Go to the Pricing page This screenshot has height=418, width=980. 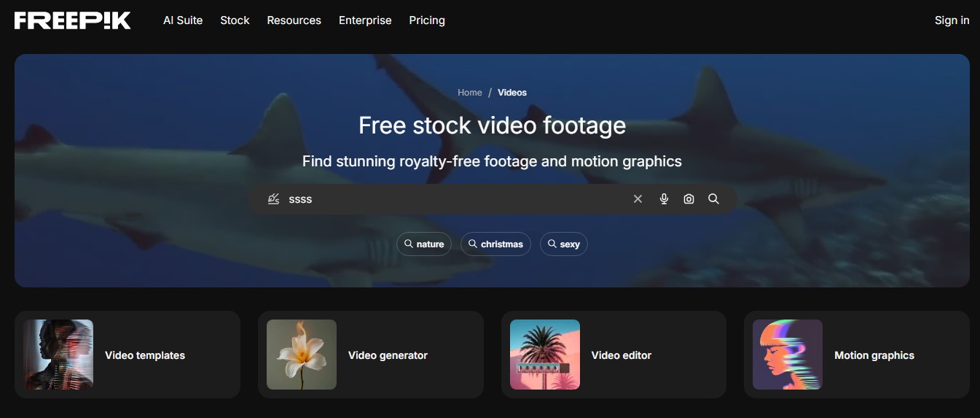click(x=427, y=20)
